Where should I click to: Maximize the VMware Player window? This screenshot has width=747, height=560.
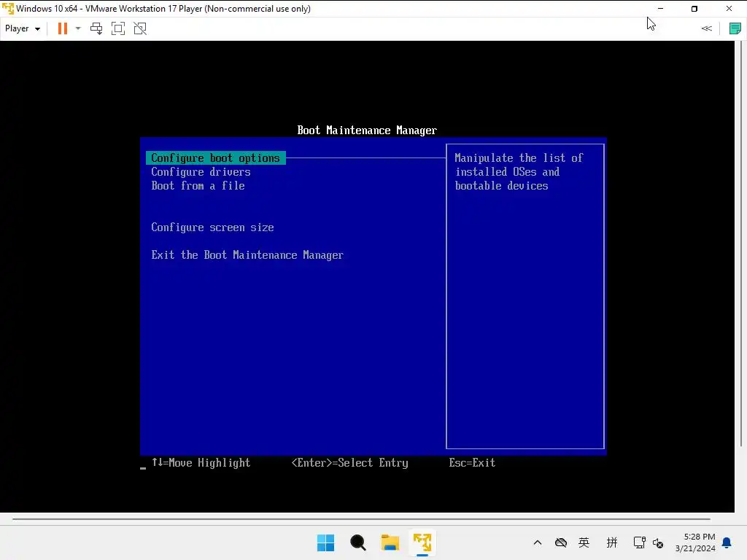coord(694,9)
